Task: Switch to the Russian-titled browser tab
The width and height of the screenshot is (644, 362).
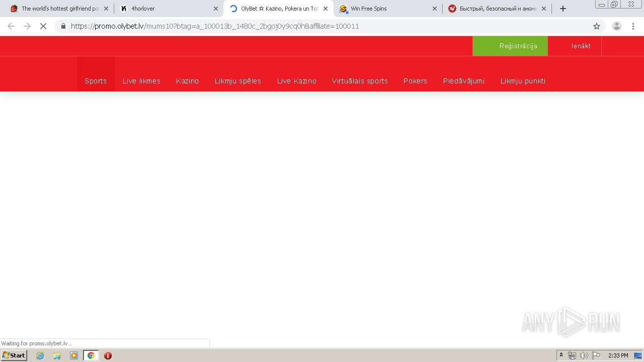Action: tap(497, 9)
